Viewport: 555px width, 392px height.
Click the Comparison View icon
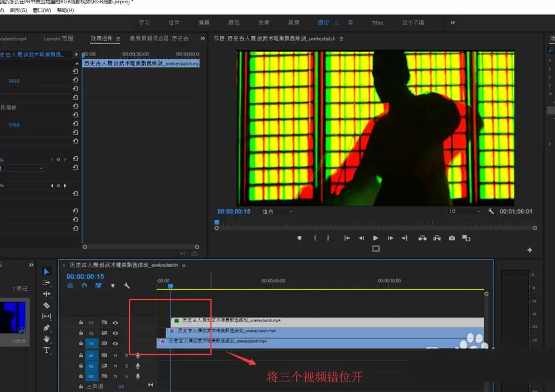click(x=466, y=238)
